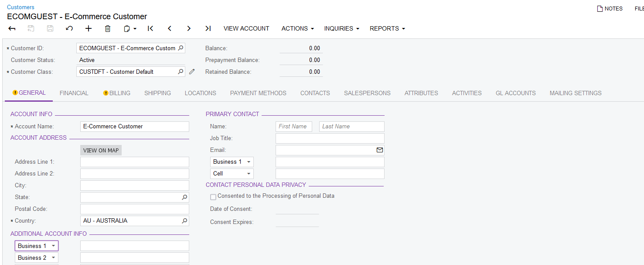Edit Customer Class with pencil icon
Image resolution: width=644 pixels, height=265 pixels.
click(x=192, y=72)
